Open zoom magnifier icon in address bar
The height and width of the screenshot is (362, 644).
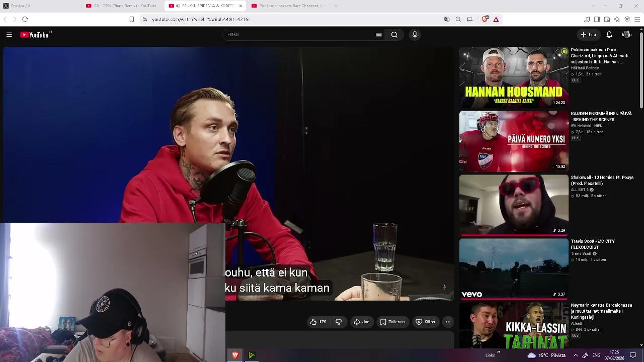[x=458, y=19]
